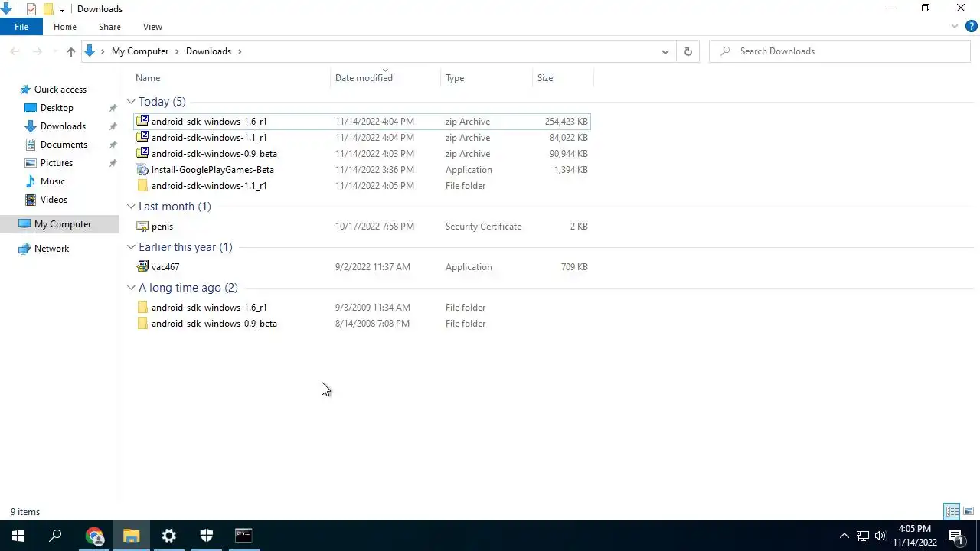The width and height of the screenshot is (980, 551).
Task: Select the Install-GooglePlayGames-Beta application icon
Action: coord(142,169)
